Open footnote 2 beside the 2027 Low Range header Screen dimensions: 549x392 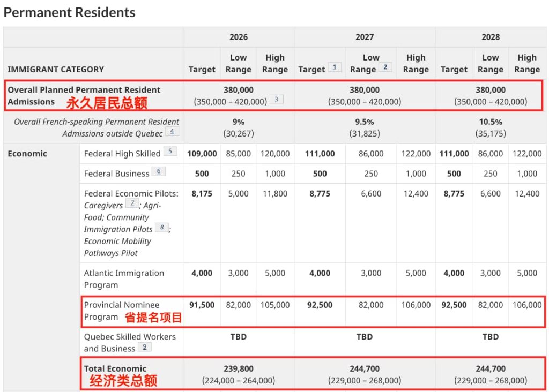385,67
